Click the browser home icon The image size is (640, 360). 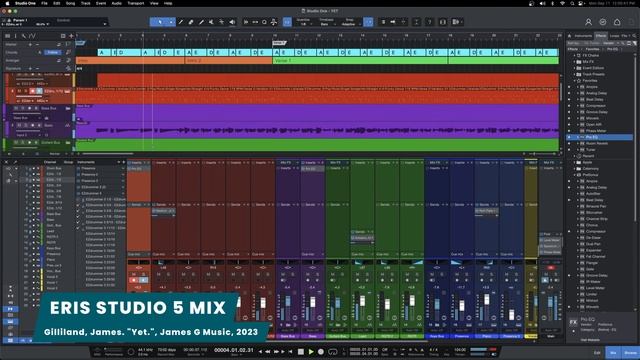click(x=570, y=36)
